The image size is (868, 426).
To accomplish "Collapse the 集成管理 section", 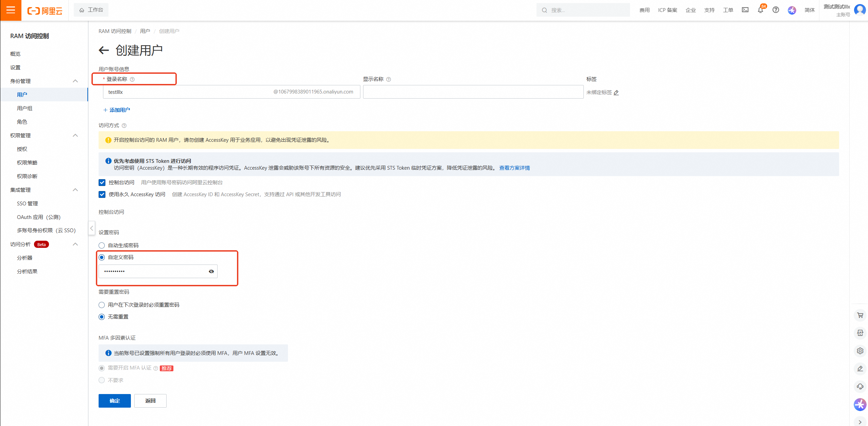I will click(x=75, y=190).
